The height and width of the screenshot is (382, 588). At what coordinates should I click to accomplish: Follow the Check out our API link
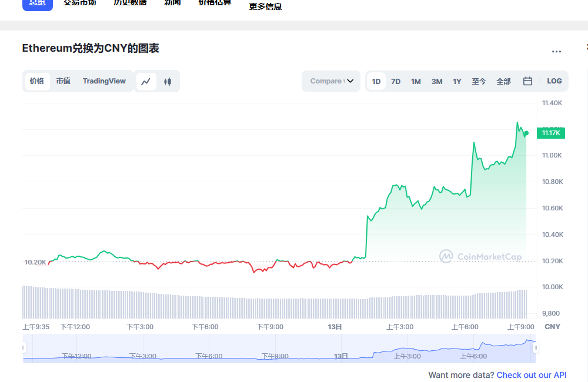click(x=532, y=375)
